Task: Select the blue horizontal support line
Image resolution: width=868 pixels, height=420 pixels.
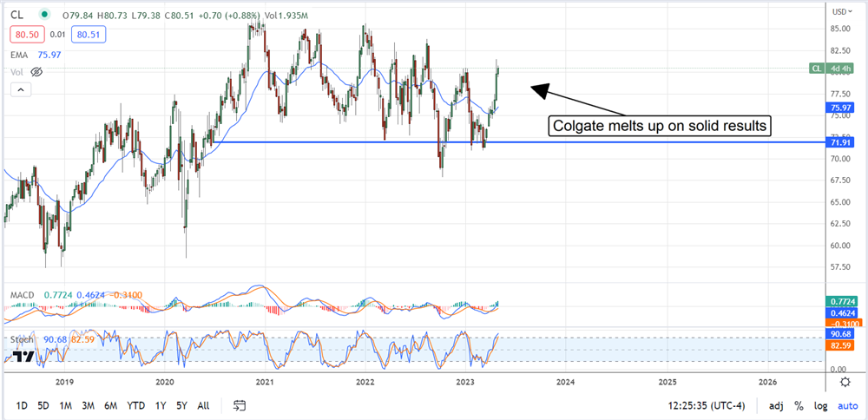Action: coord(520,142)
